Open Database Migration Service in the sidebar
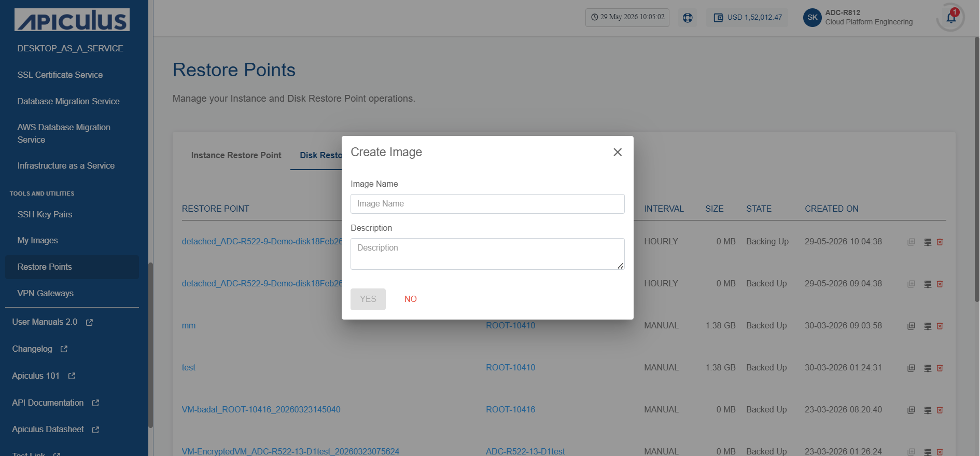 coord(68,101)
